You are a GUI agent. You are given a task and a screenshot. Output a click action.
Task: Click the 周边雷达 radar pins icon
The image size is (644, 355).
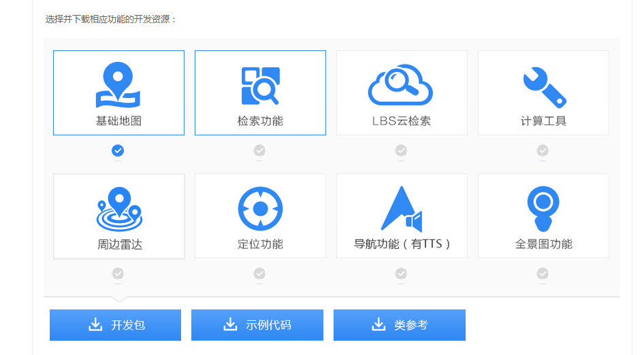[x=120, y=209]
